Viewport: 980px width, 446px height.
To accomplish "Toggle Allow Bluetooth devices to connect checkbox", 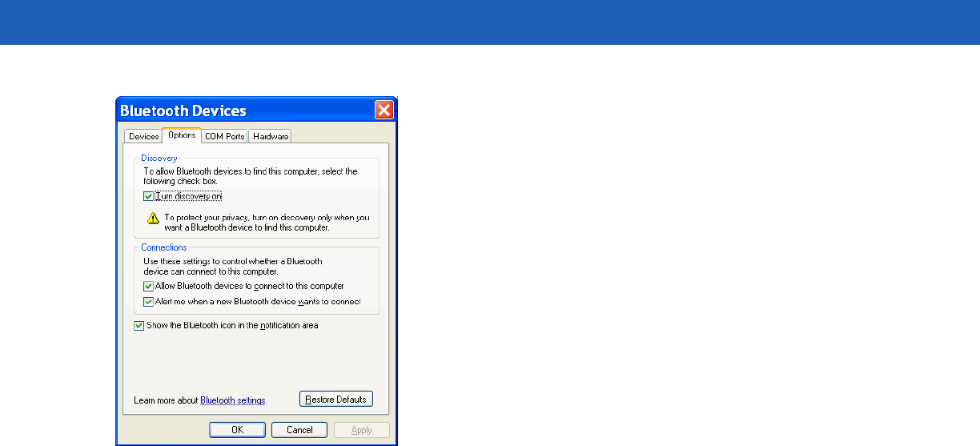I will pyautogui.click(x=148, y=286).
